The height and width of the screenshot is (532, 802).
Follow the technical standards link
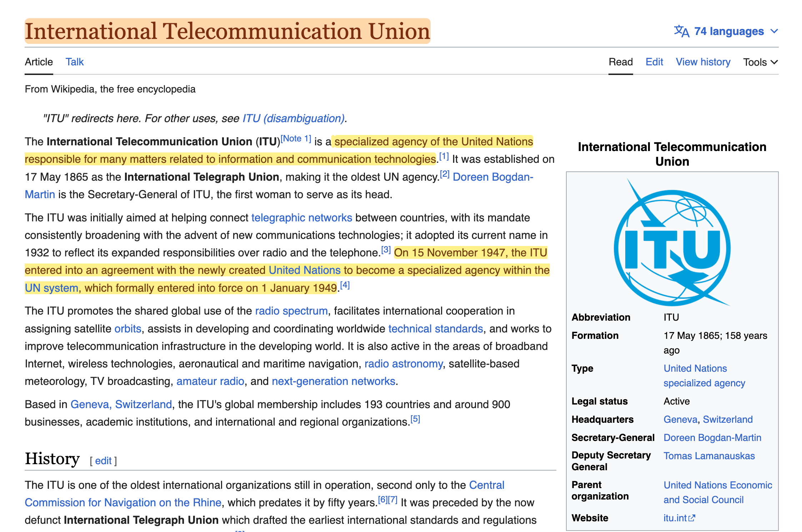point(436,328)
